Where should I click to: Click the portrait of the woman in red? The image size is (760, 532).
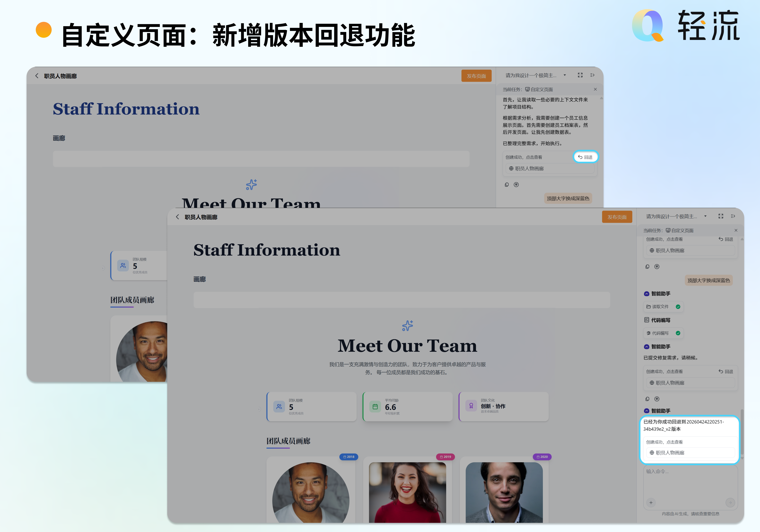coord(408,493)
